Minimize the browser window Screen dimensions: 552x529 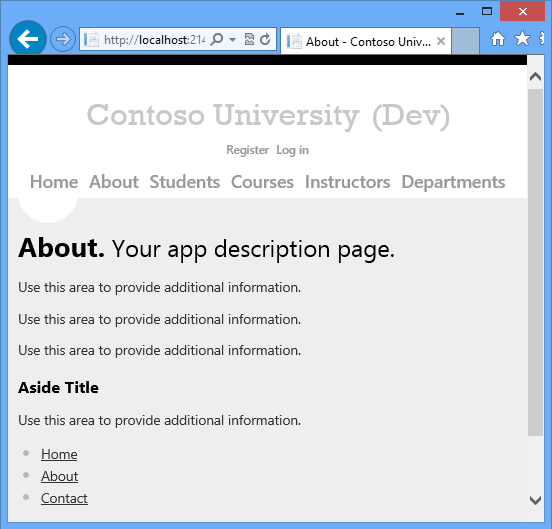pyautogui.click(x=460, y=13)
